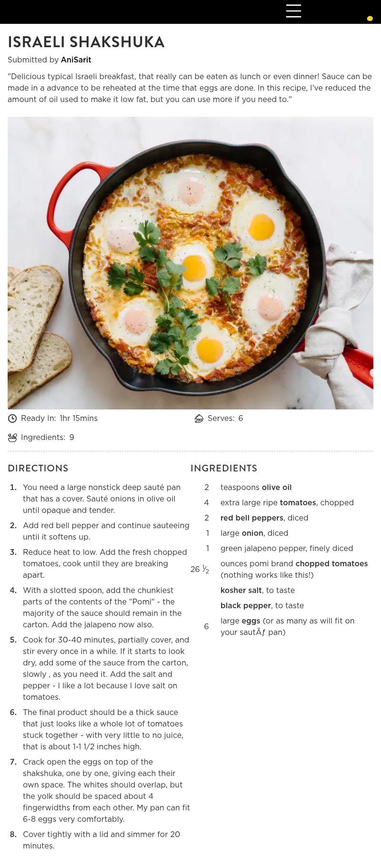The height and width of the screenshot is (868, 381).
Task: Click the serving dish icon
Action: tap(199, 419)
